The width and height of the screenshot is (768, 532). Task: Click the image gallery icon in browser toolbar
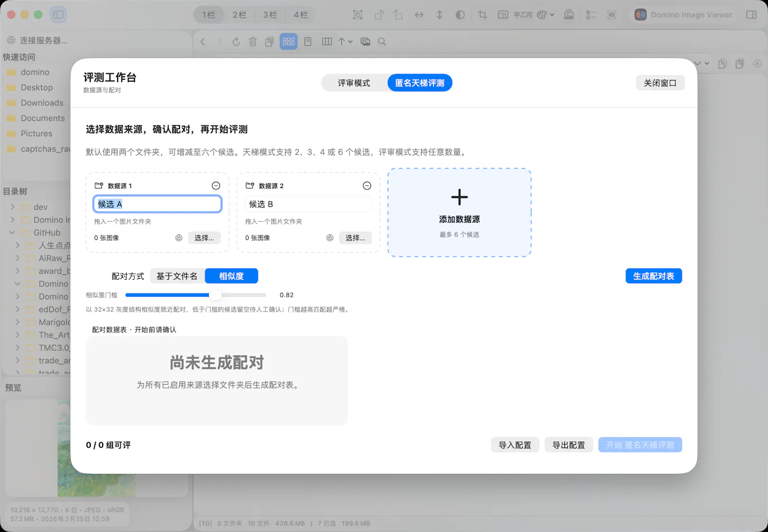365,42
